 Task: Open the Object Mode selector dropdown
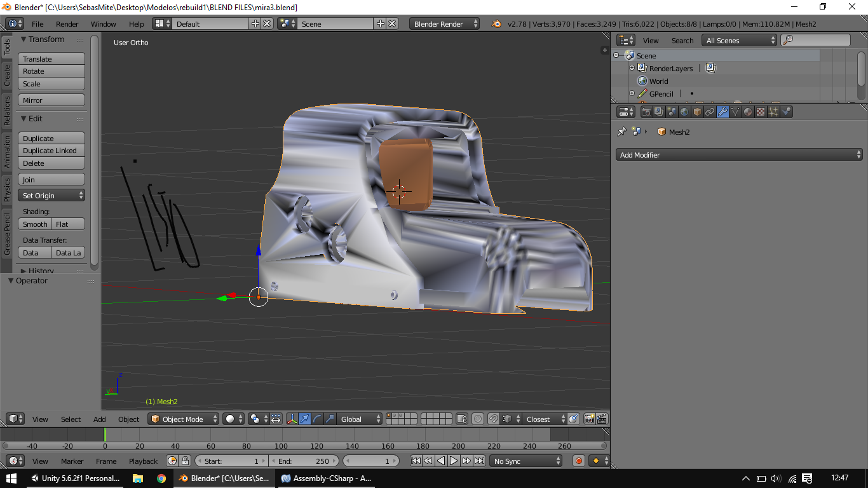[x=184, y=419]
